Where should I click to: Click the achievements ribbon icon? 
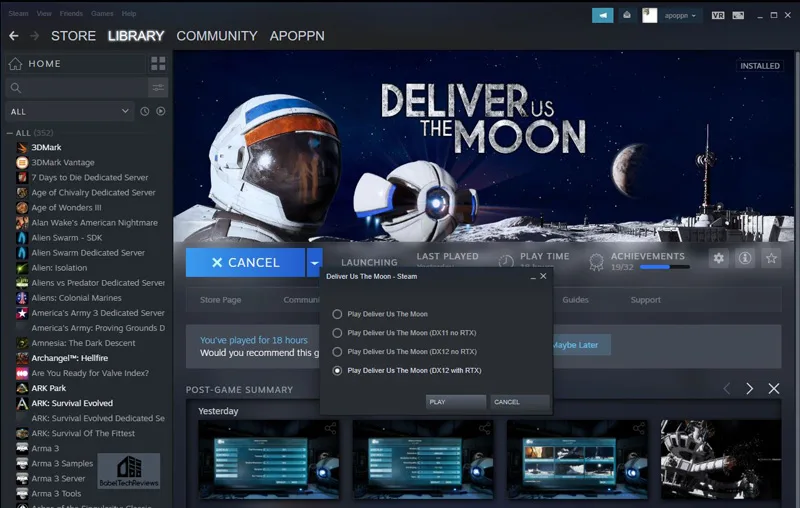coord(596,262)
